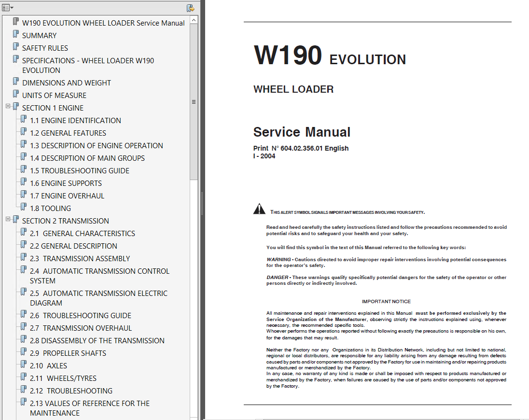Open the 1.5 TROUBLESHOOTING GUIDE bookmark
The height and width of the screenshot is (420, 529).
(x=79, y=171)
